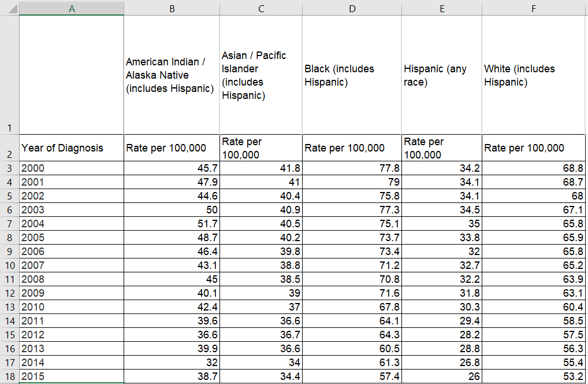Select column B by clicking its header

pos(171,8)
